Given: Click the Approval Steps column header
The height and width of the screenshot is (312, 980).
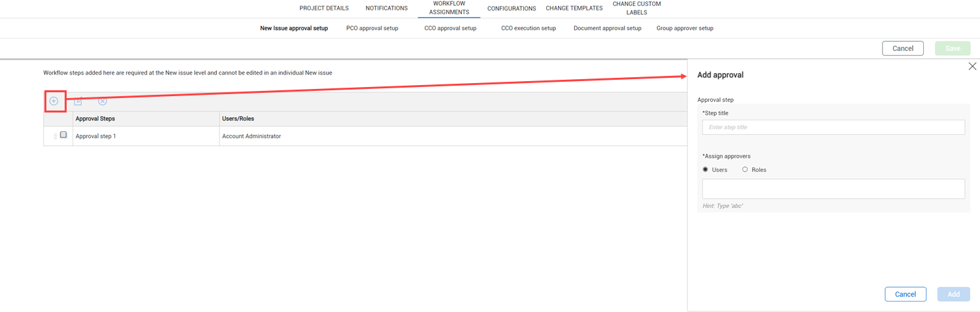Looking at the screenshot, I should tap(146, 118).
